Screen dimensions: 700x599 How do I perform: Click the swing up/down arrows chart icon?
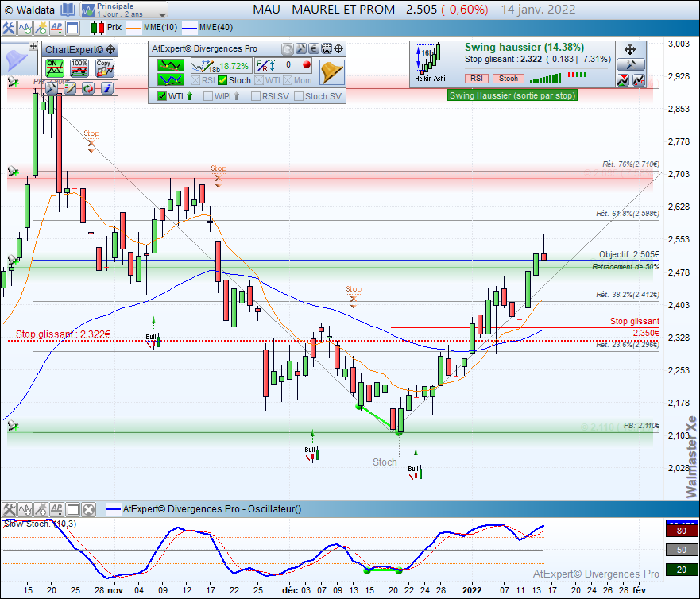(623, 80)
